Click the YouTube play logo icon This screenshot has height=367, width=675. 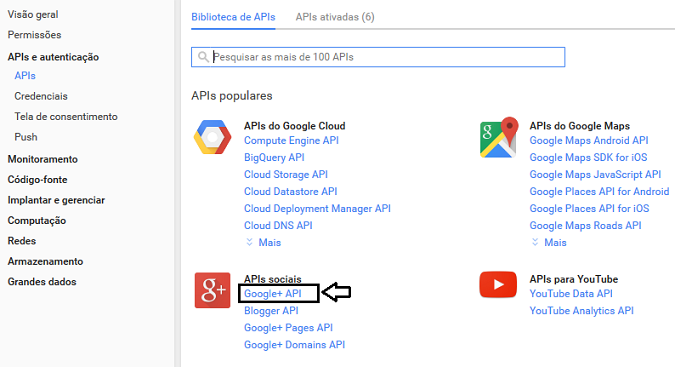(498, 284)
